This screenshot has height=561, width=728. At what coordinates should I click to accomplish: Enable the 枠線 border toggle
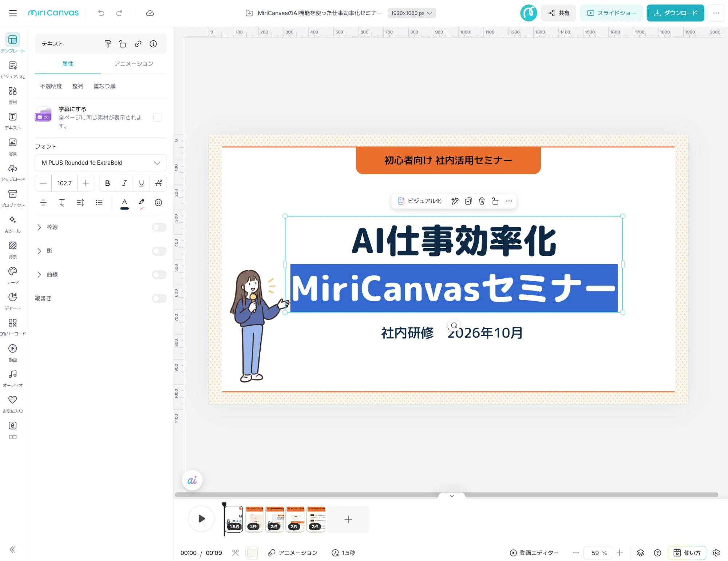159,227
